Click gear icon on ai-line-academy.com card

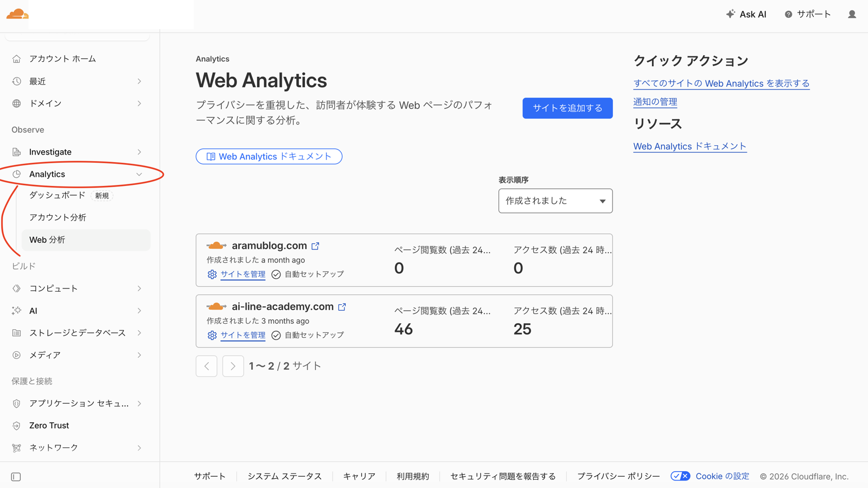pos(212,335)
